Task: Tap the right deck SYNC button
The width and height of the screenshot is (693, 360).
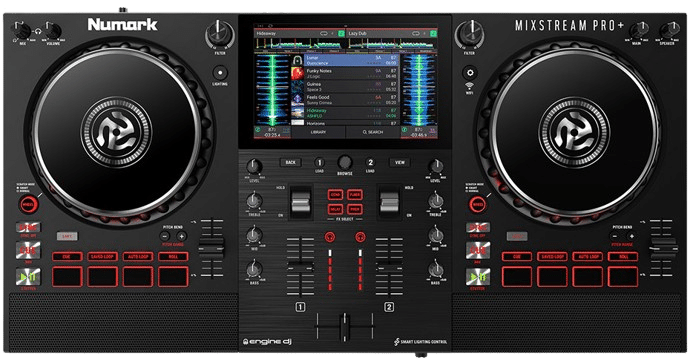Action: [477, 227]
